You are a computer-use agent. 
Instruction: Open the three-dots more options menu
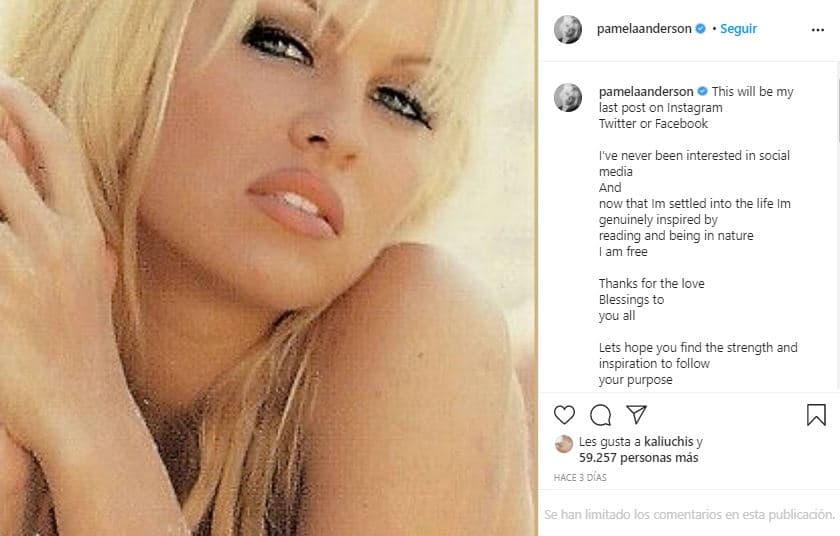tap(818, 30)
